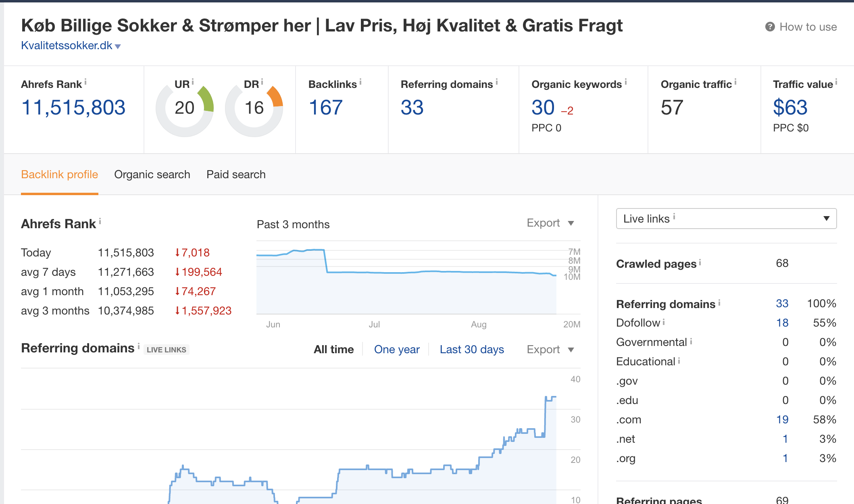
Task: Click the How to use question icon
Action: [x=770, y=27]
